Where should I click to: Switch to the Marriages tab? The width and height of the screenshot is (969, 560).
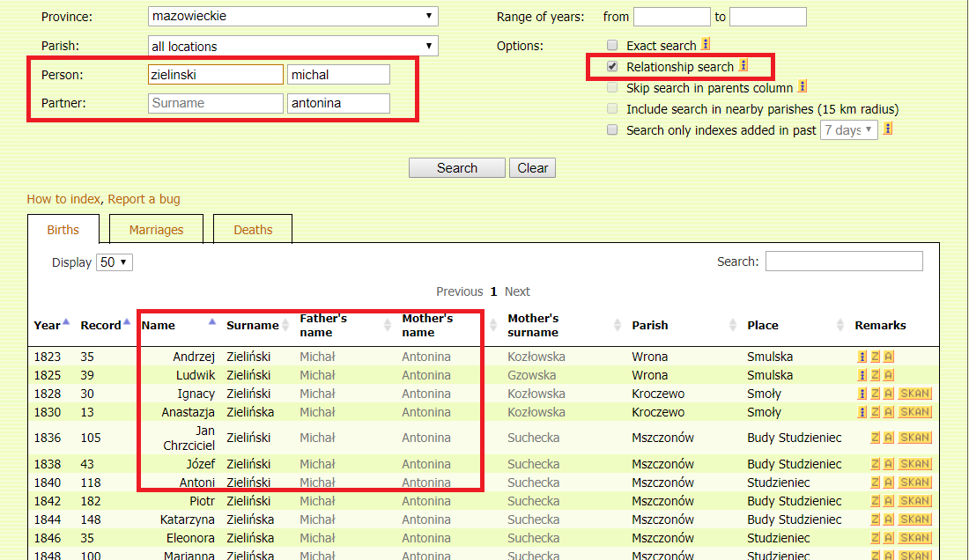(156, 230)
